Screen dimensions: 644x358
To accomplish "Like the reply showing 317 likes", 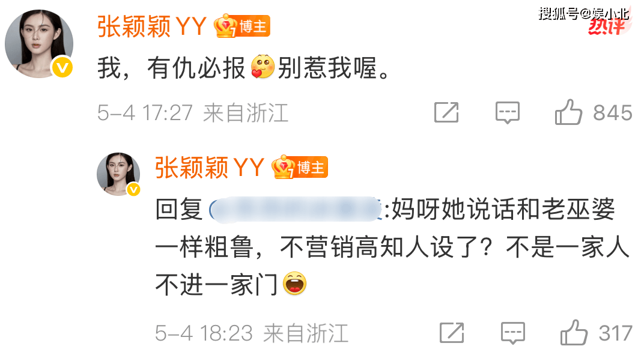I will coord(574,333).
